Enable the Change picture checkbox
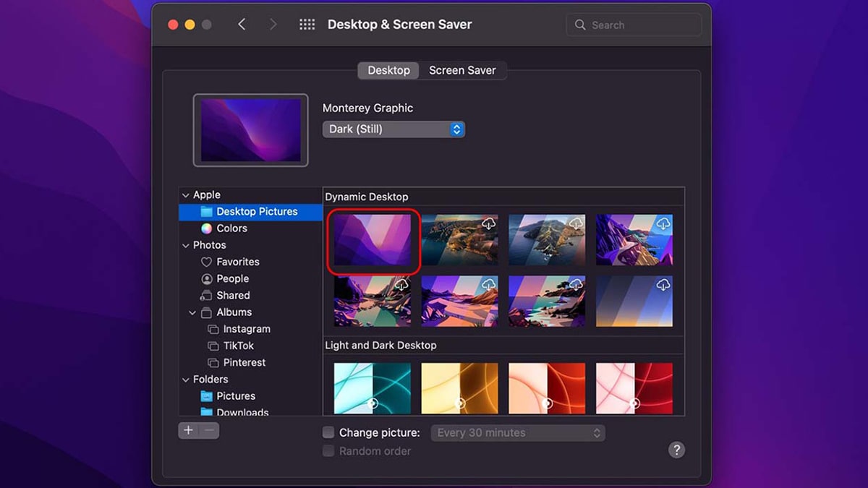The image size is (868, 488). (x=328, y=432)
